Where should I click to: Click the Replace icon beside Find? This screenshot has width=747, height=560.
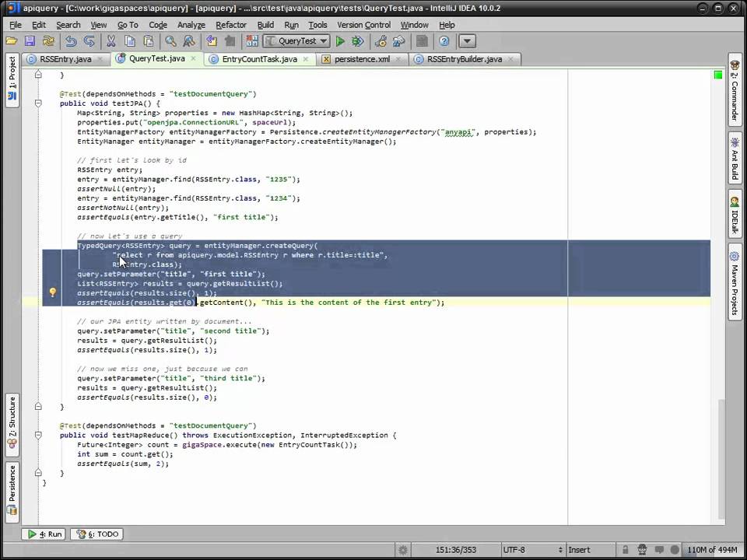coord(188,41)
